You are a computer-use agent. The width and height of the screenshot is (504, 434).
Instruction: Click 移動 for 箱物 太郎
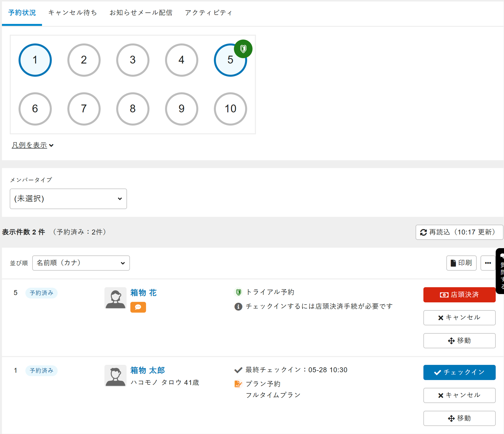[459, 418]
